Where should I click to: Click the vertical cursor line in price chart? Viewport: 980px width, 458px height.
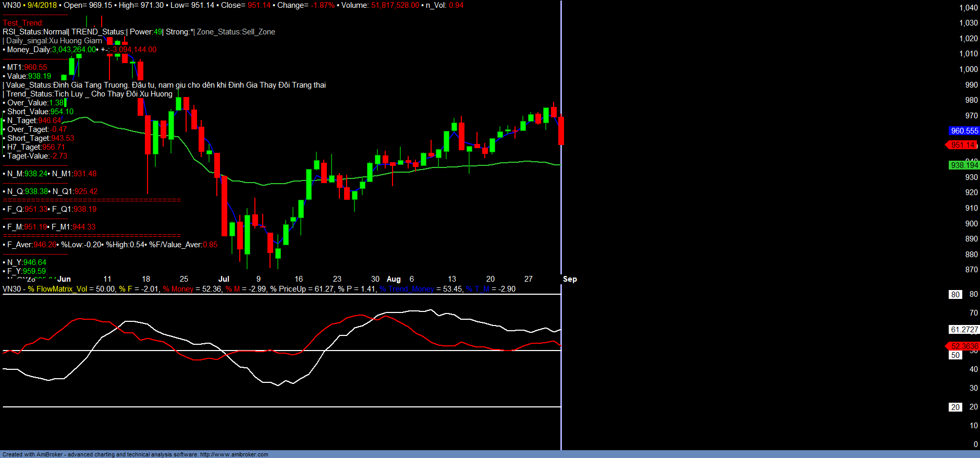click(x=561, y=209)
